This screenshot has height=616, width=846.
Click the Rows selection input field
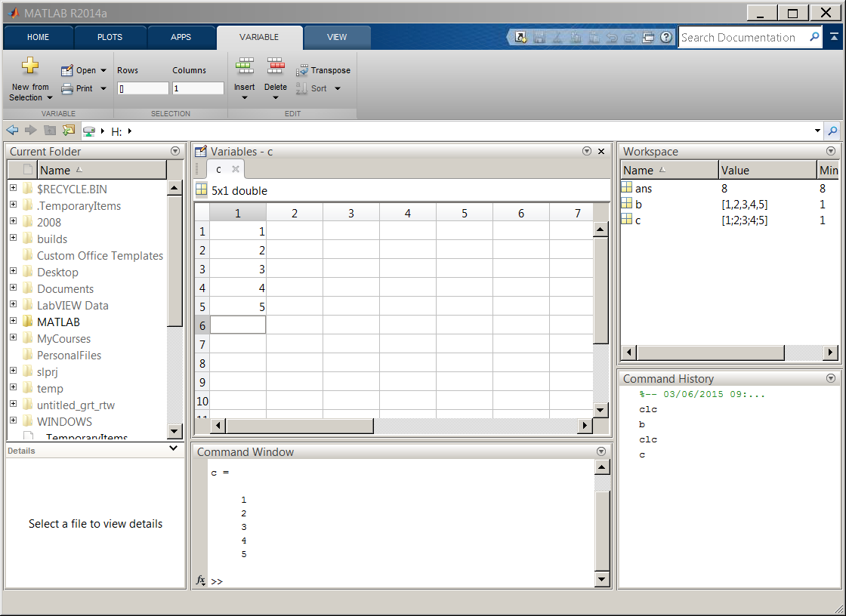[x=143, y=88]
